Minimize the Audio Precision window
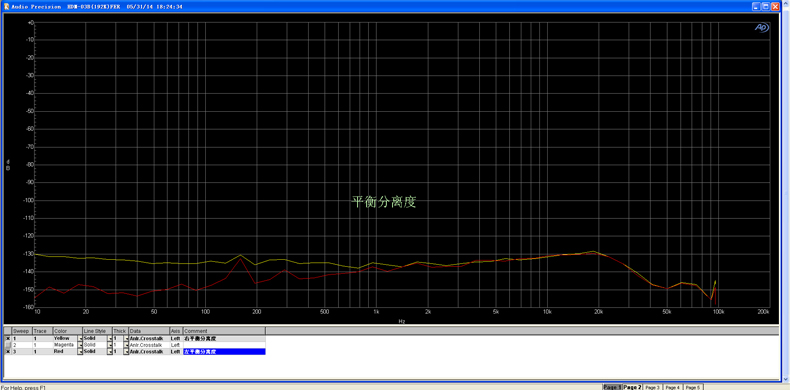This screenshot has width=790, height=390. click(756, 7)
